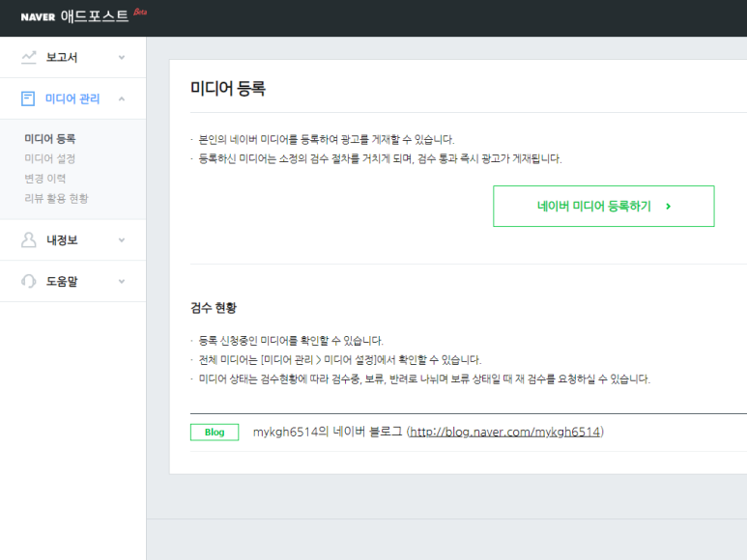This screenshot has height=560, width=747.
Task: Expand the 도움말 menu chevron
Action: [122, 281]
